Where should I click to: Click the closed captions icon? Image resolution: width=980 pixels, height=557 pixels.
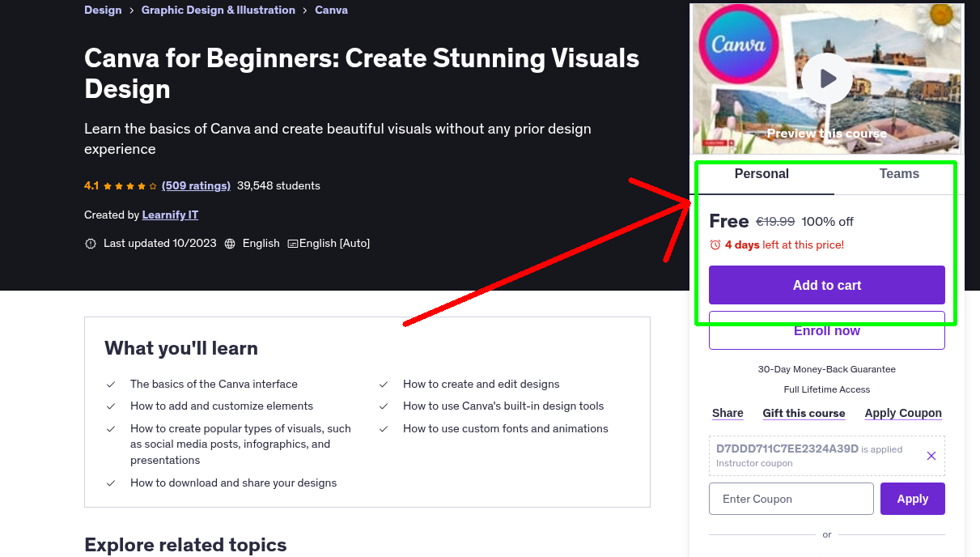tap(293, 244)
